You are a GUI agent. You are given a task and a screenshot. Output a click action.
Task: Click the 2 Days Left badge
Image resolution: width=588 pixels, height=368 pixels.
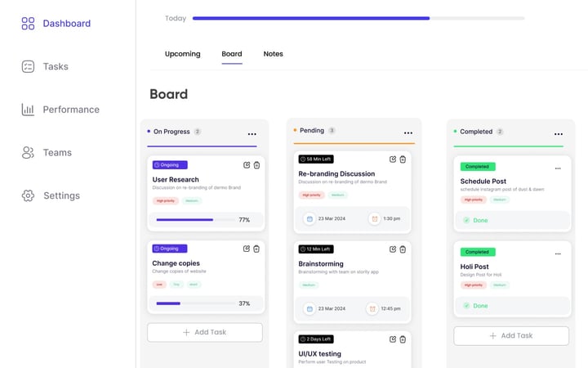(x=316, y=339)
